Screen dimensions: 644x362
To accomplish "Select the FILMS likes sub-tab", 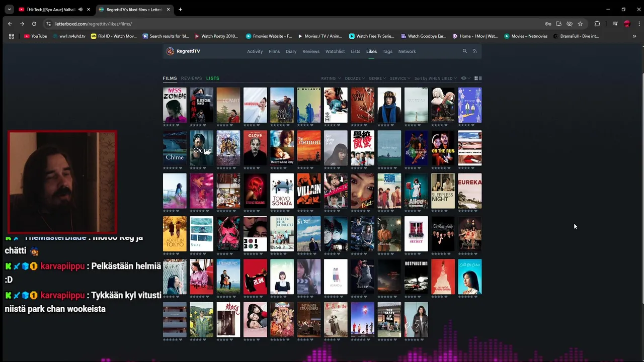I will point(170,78).
